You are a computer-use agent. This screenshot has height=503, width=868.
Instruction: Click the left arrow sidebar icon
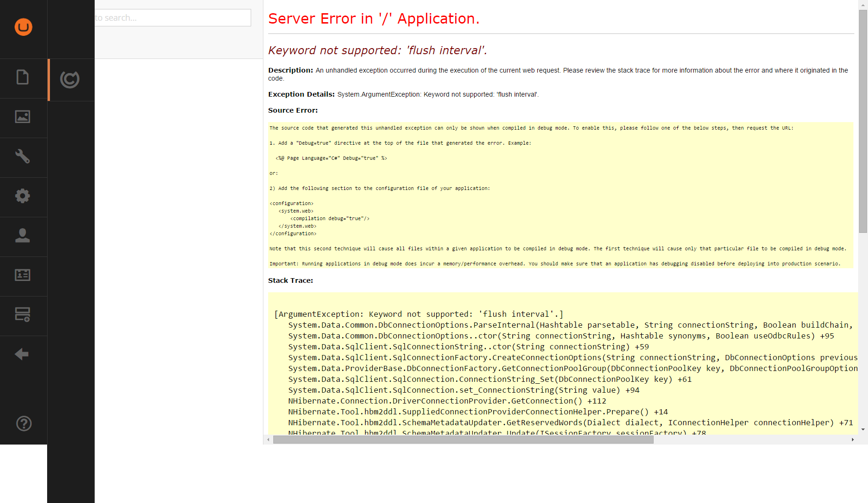coord(22,354)
